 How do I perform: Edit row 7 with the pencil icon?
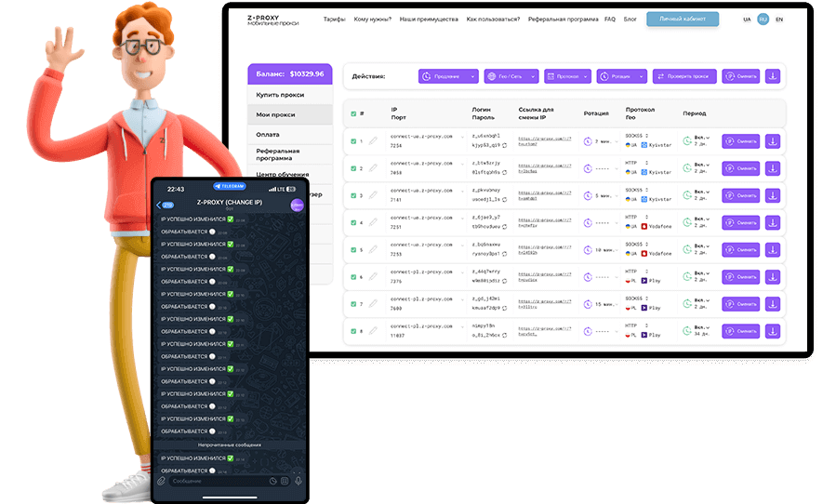pos(373,303)
